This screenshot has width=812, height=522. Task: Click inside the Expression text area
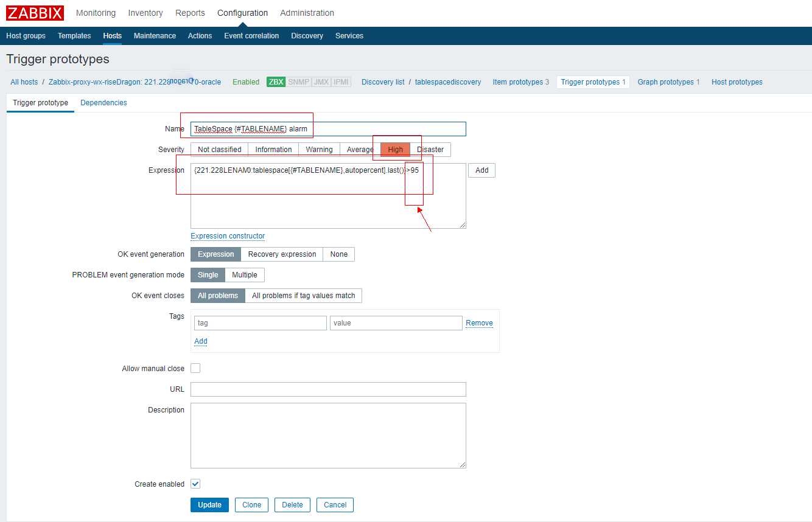(328, 196)
